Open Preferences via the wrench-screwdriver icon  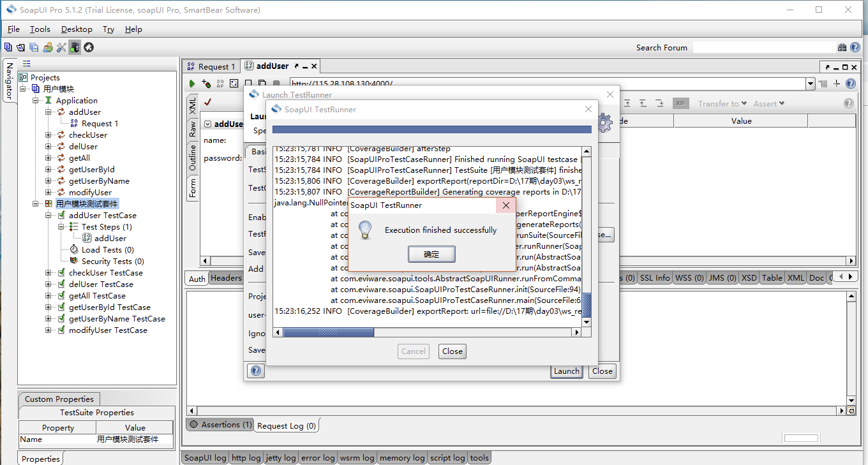point(61,47)
